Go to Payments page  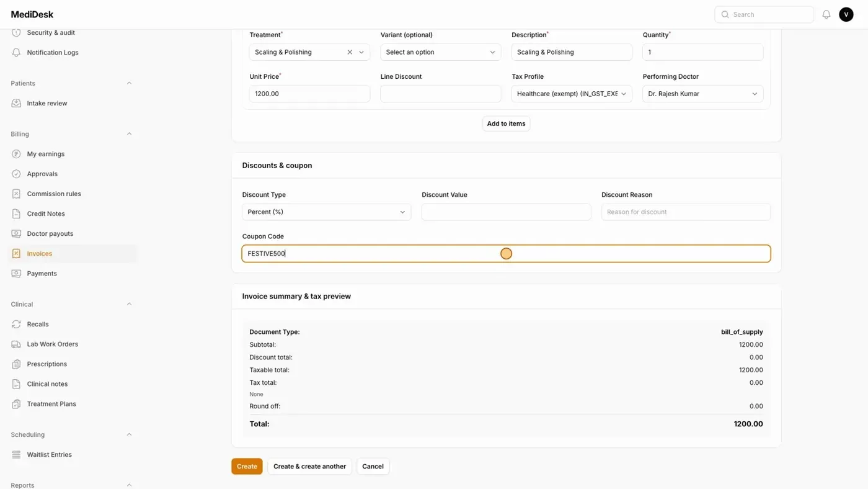click(73, 273)
